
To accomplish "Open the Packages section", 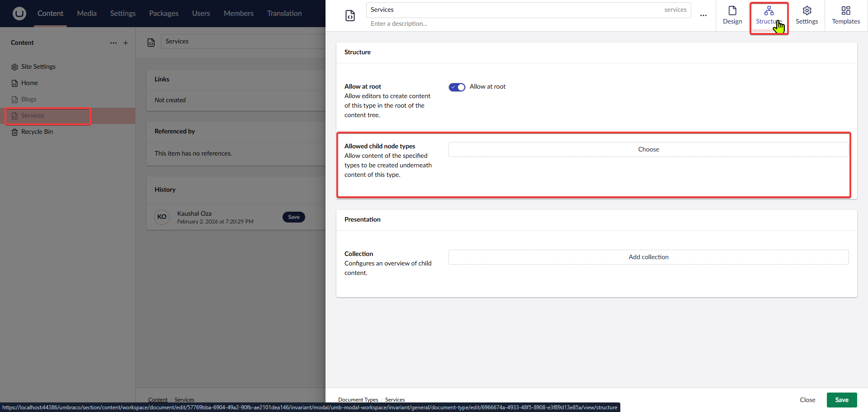I will [164, 13].
